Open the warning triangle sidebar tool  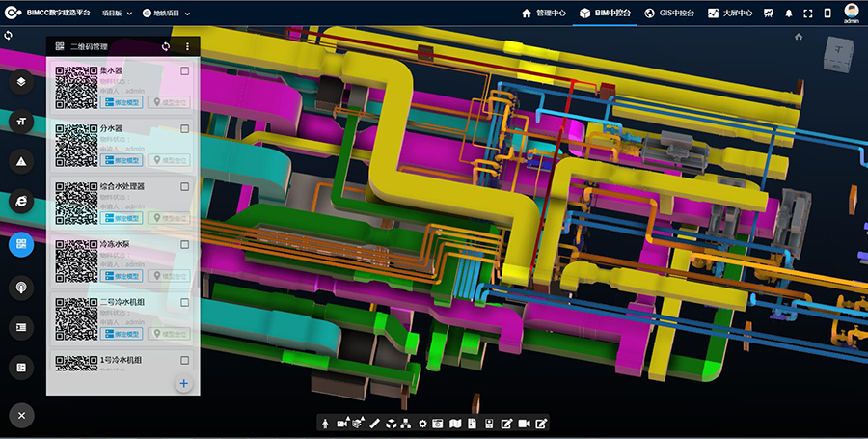pyautogui.click(x=21, y=162)
